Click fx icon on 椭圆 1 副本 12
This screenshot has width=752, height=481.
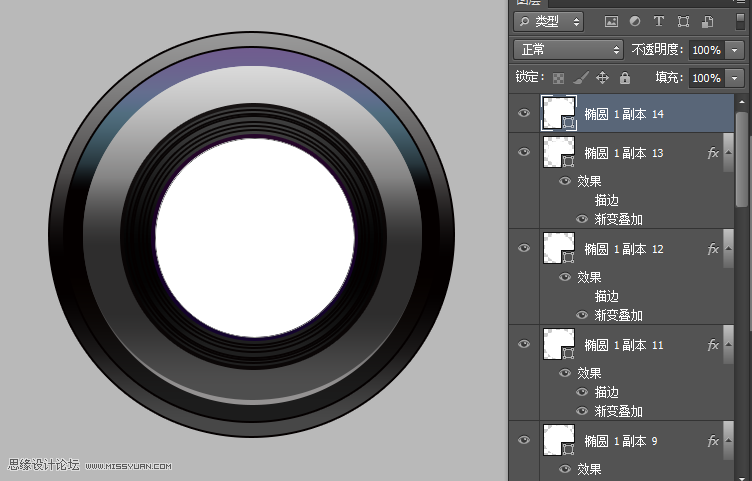coord(714,249)
